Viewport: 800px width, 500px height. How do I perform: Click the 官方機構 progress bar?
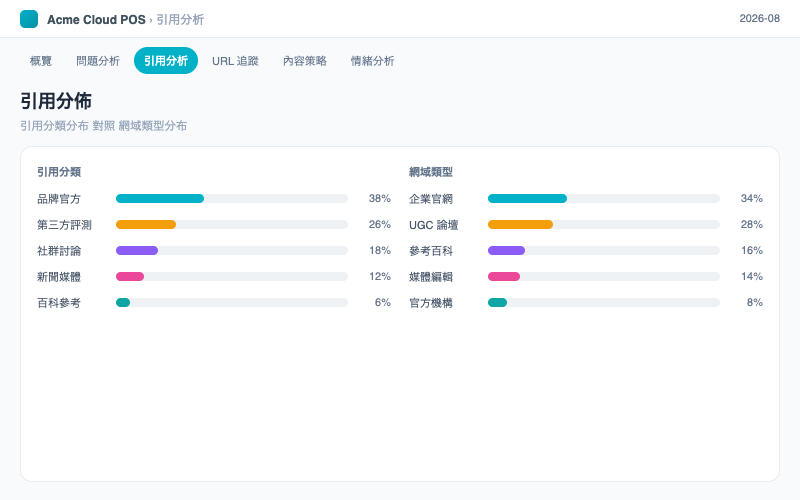point(604,303)
